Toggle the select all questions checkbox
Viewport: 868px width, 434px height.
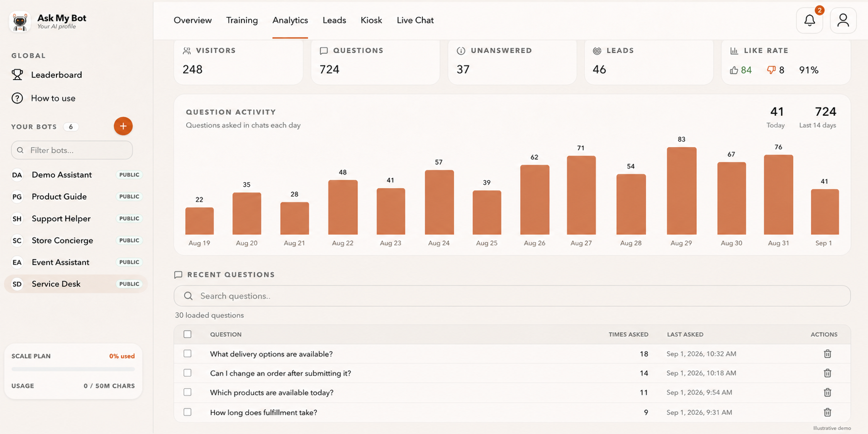pyautogui.click(x=188, y=334)
